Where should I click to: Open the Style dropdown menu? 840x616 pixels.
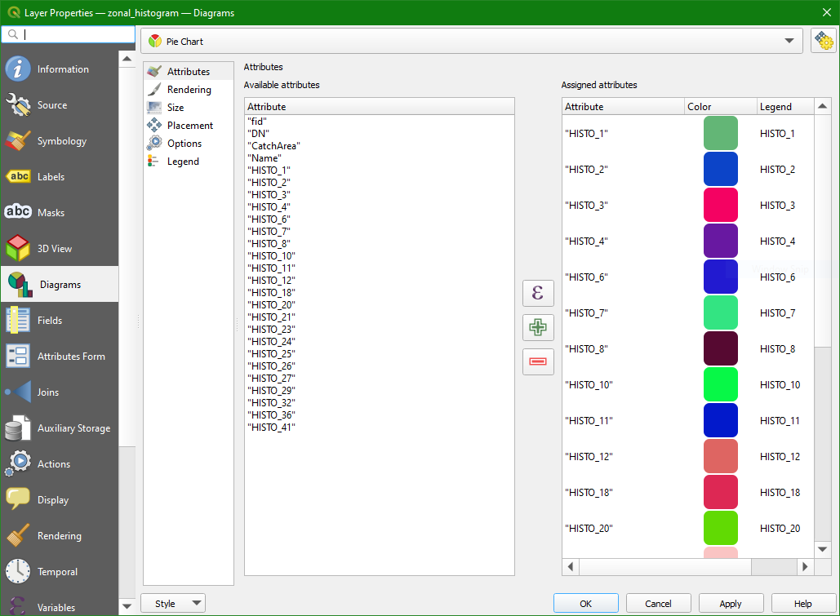click(173, 604)
